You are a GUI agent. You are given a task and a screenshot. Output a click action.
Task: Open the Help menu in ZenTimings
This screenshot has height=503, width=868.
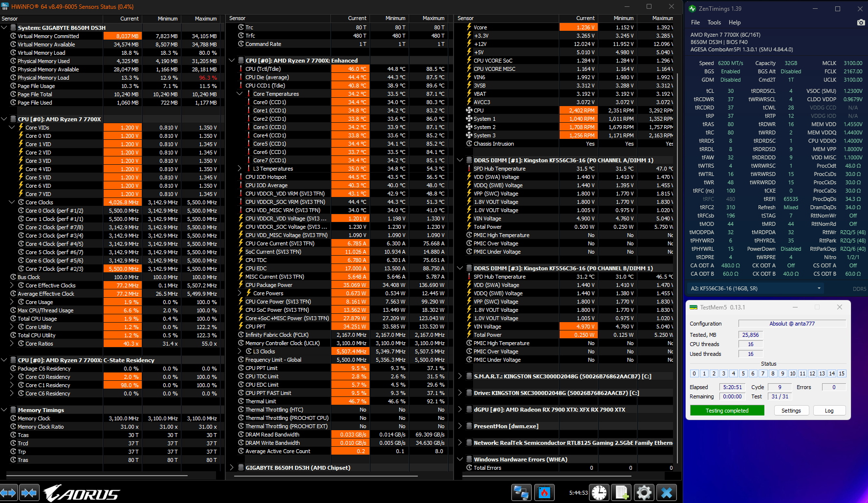click(x=735, y=22)
